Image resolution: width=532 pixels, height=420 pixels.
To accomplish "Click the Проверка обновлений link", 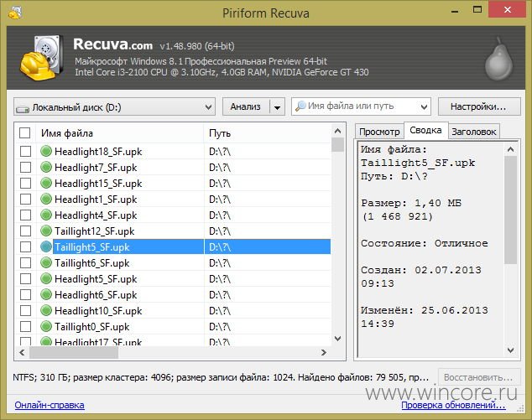I will [x=453, y=406].
